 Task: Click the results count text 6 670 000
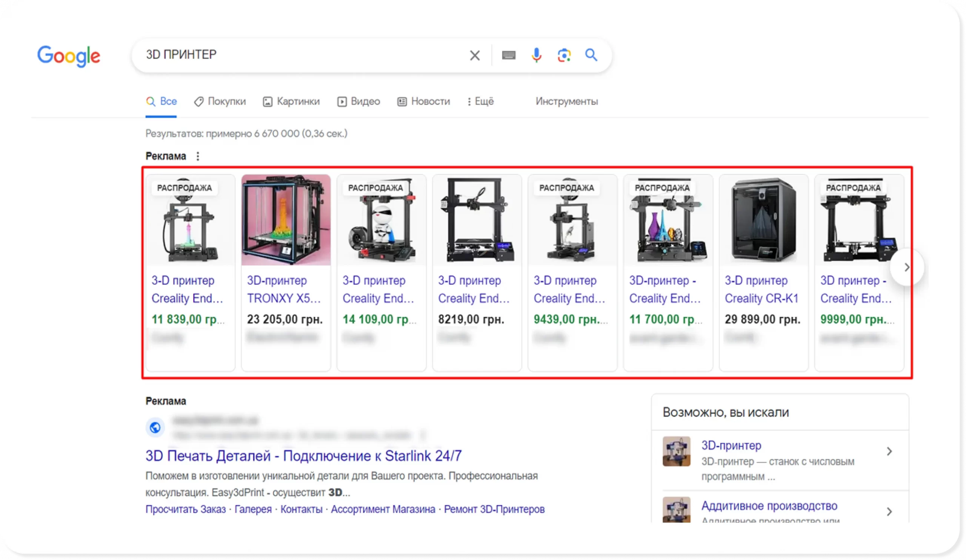point(246,134)
